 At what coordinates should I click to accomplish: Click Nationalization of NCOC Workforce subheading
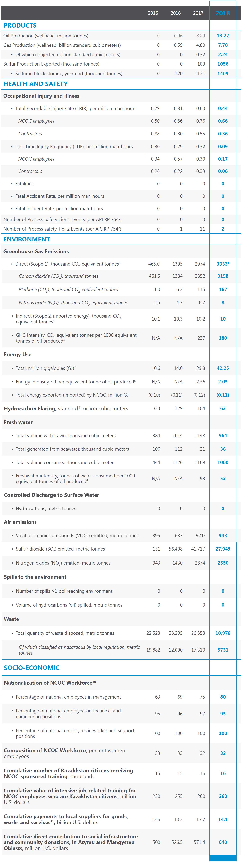[50, 682]
